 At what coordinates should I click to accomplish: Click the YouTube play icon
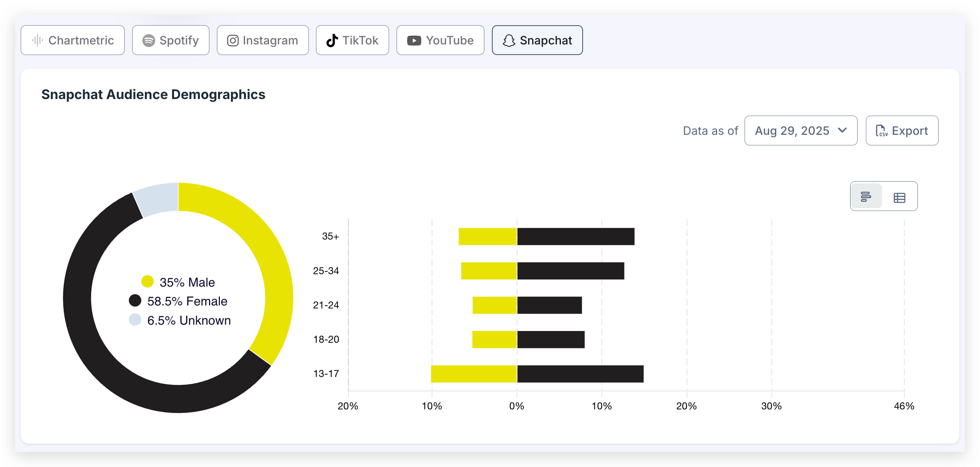click(x=414, y=40)
